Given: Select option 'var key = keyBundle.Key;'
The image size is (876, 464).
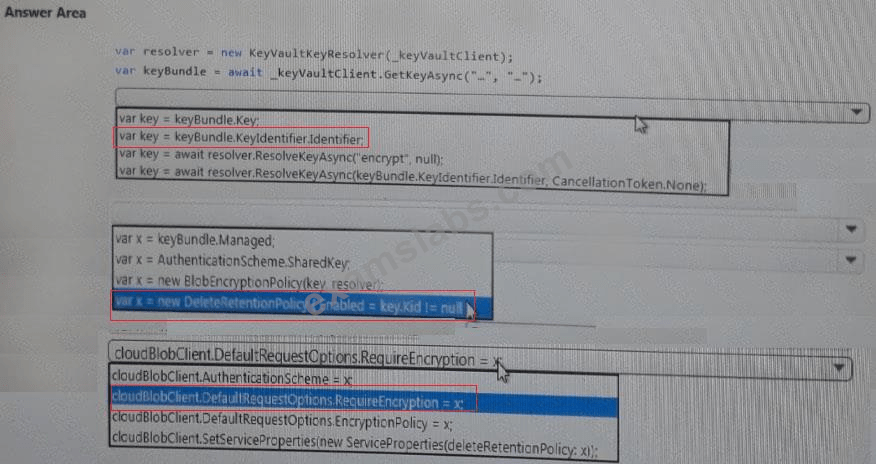Looking at the screenshot, I should coord(189,119).
